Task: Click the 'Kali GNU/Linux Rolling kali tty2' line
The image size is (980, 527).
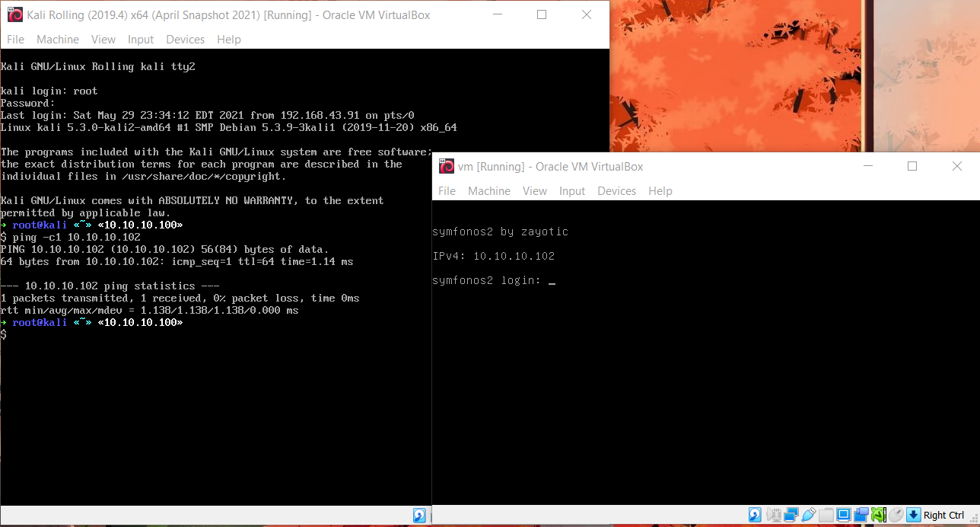Action: point(98,66)
